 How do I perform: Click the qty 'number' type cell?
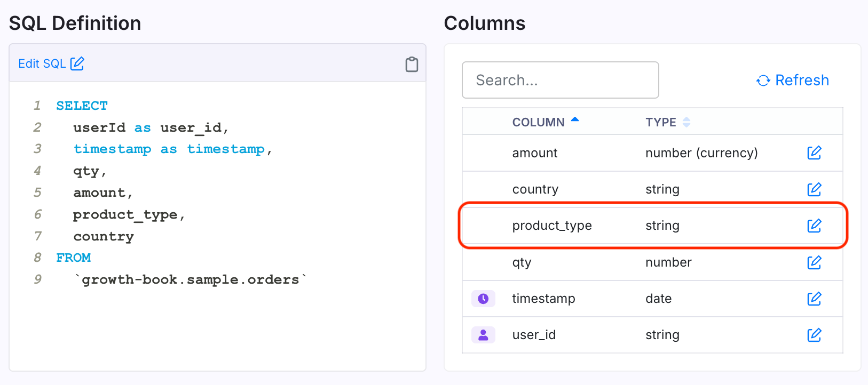[668, 262]
